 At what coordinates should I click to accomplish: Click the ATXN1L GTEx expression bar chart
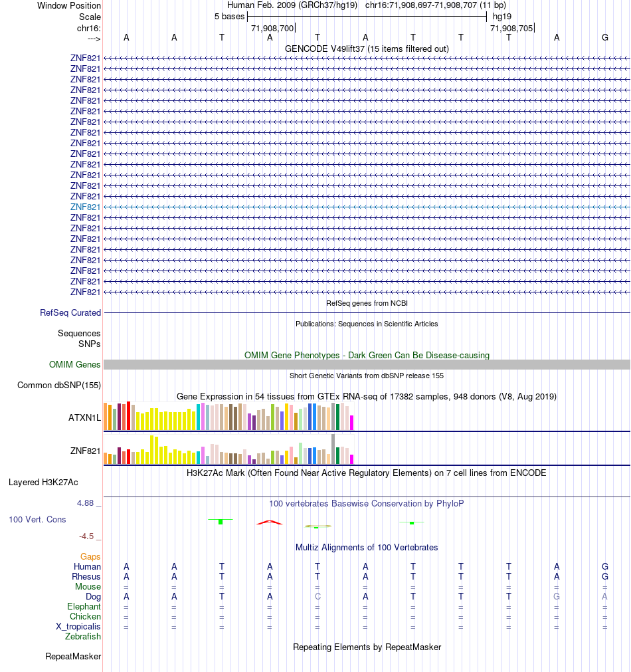228,416
